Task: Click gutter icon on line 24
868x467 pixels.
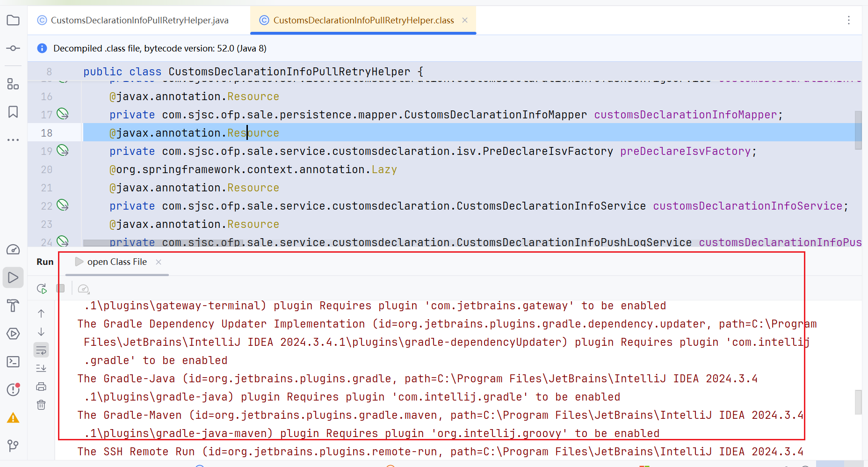Action: (63, 241)
